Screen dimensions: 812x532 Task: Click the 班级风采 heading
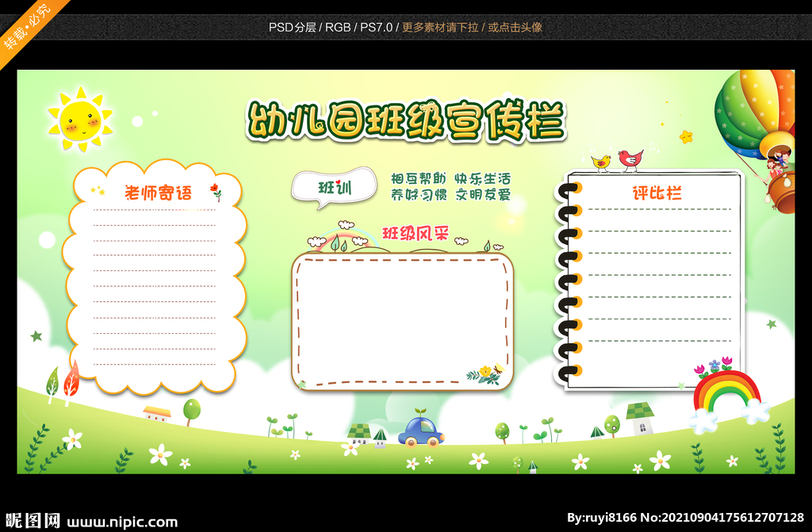pyautogui.click(x=416, y=233)
